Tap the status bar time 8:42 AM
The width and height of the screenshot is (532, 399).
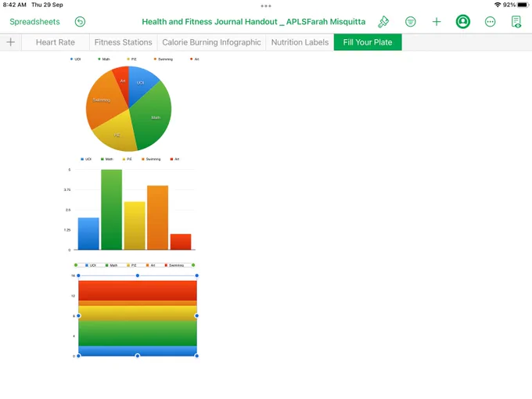15,5
